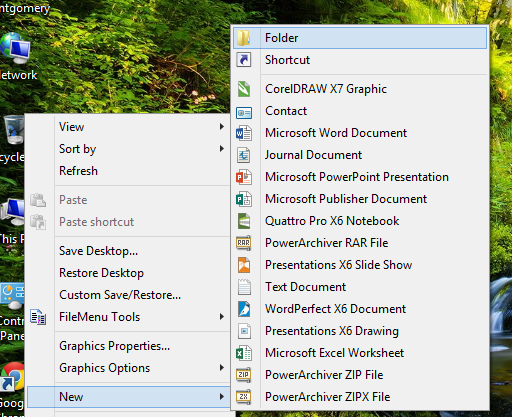Create a new Shortcut
Image resolution: width=512 pixels, height=417 pixels.
pos(360,60)
